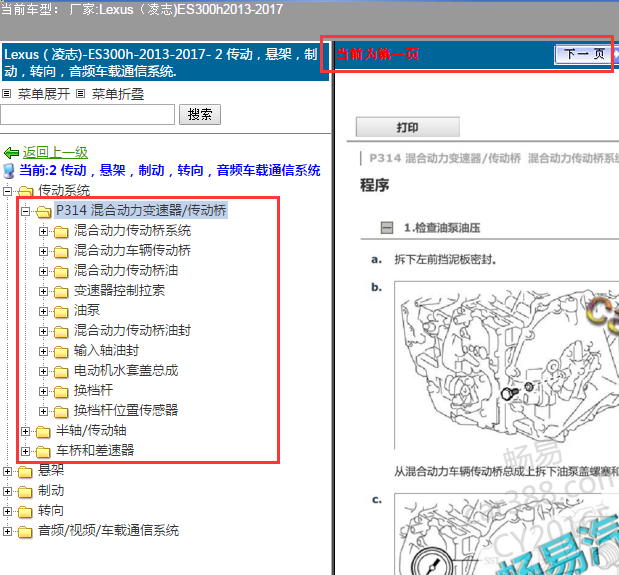Image resolution: width=619 pixels, height=575 pixels.
Task: Select the 油泵 tree label
Action: click(87, 310)
